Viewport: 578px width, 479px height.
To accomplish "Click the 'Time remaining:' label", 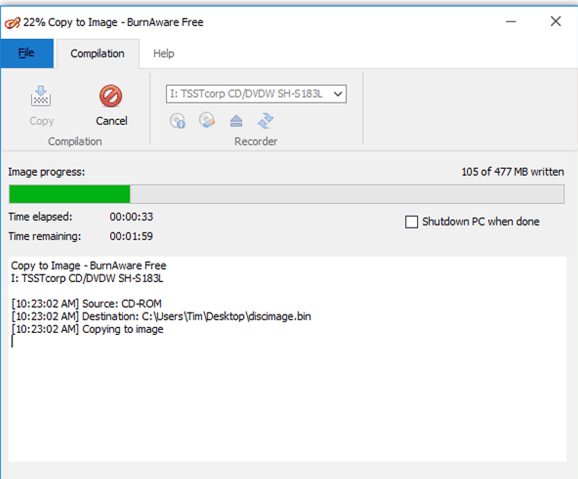I will click(x=45, y=236).
